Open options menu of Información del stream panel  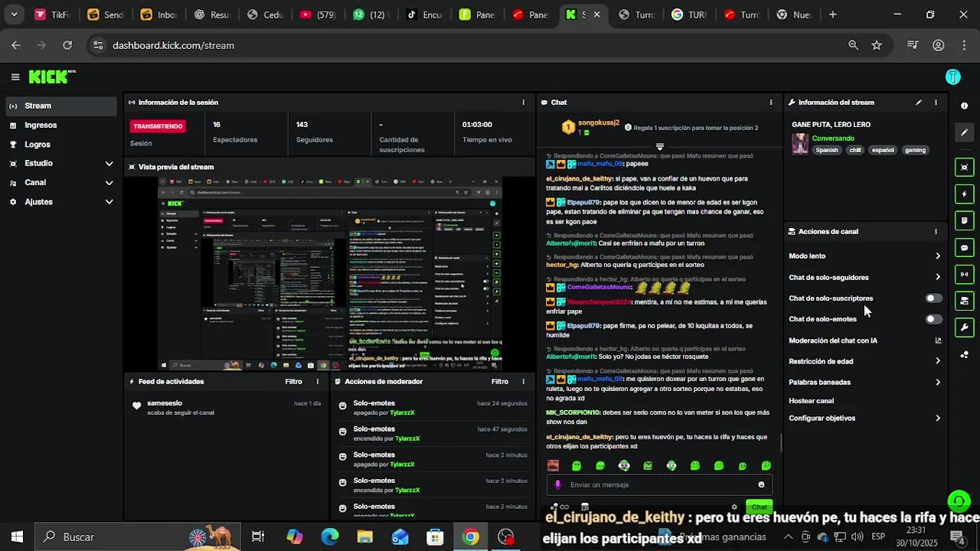coord(936,102)
